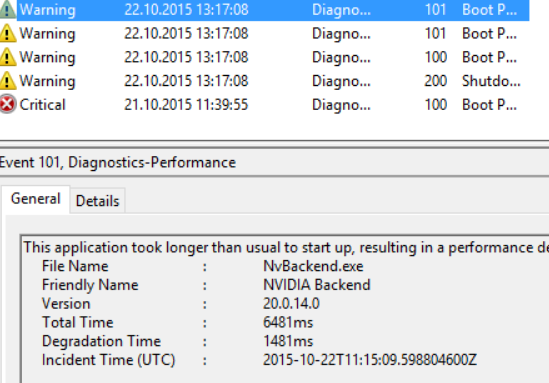Image resolution: width=549 pixels, height=383 pixels.
Task: Select the Warning event 100 Boot row
Action: click(264, 57)
